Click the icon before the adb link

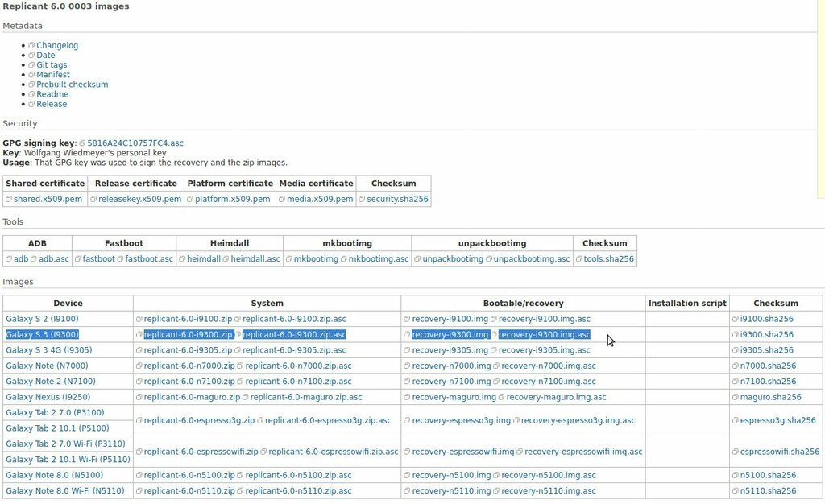(9, 259)
